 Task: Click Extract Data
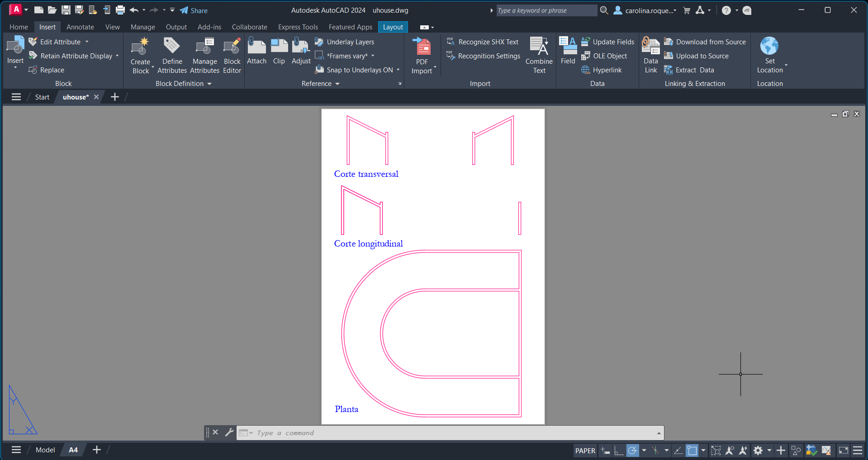coord(689,70)
